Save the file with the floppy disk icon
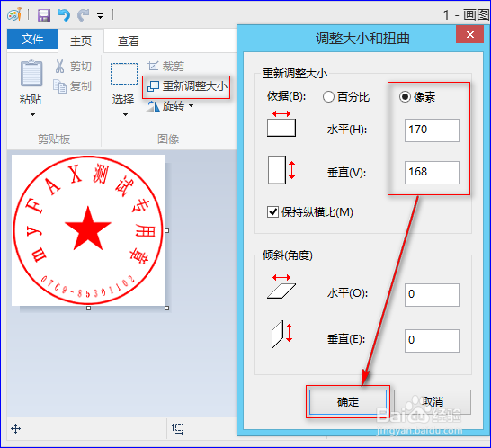Screen dimensions: 491x448 tap(44, 15)
